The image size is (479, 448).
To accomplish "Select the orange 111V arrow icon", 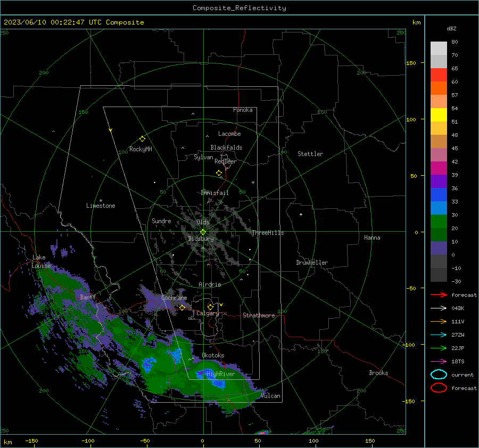I will (x=439, y=321).
